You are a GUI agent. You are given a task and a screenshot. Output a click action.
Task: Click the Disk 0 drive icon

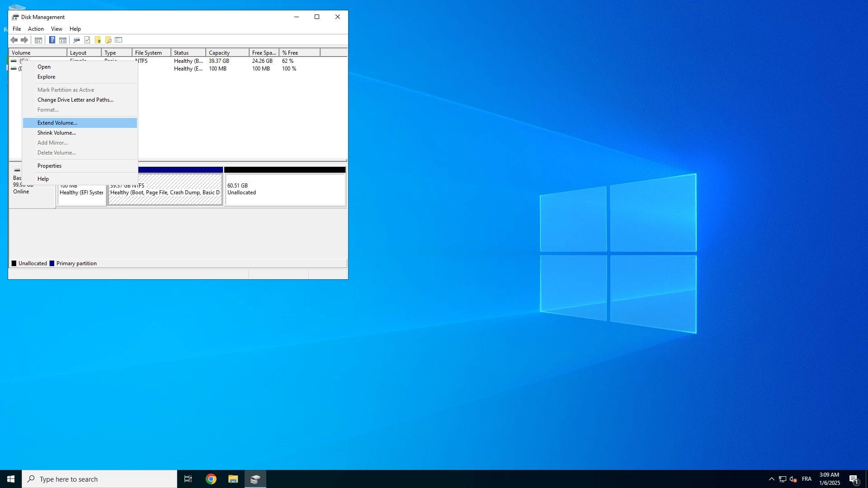[17, 170]
